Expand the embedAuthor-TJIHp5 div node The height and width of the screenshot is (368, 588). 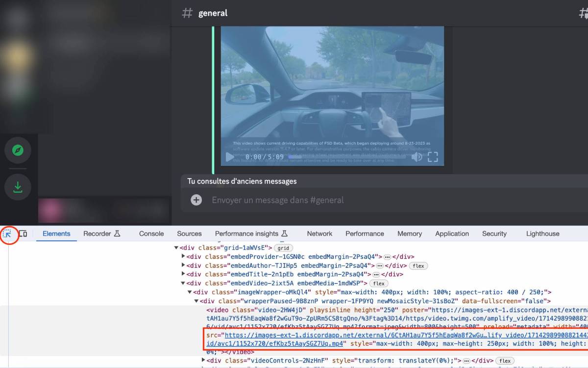(183, 265)
